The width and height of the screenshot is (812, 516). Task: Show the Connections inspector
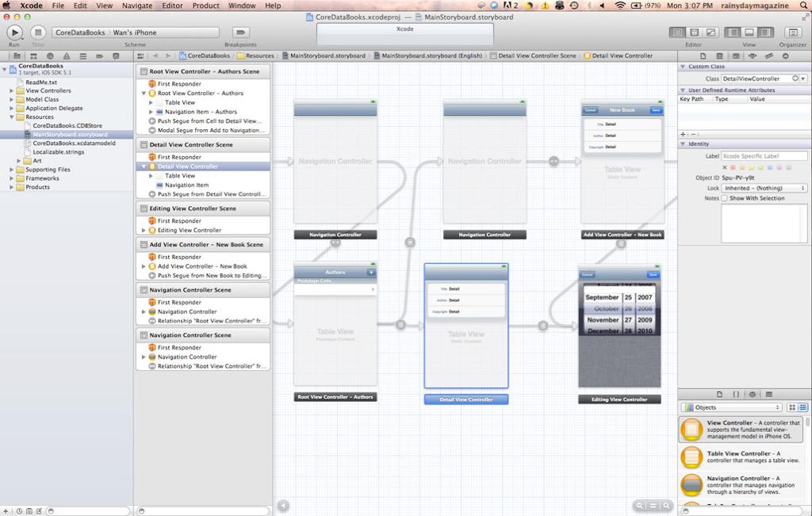click(x=786, y=56)
